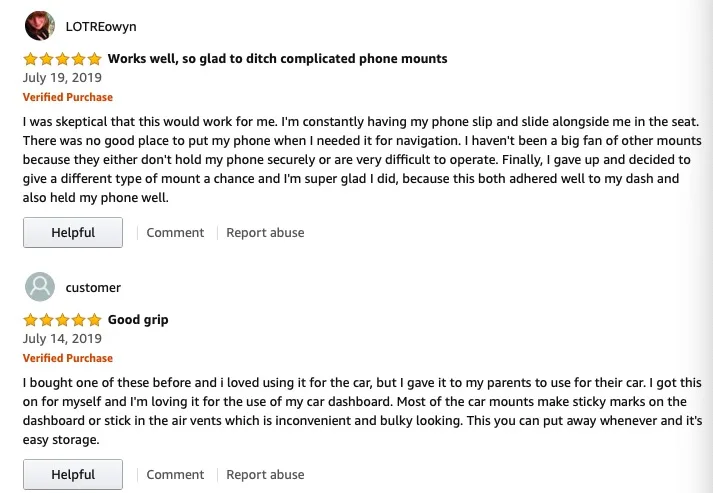Click the July 14, 2019 review date
This screenshot has height=493, width=713.
(x=61, y=338)
